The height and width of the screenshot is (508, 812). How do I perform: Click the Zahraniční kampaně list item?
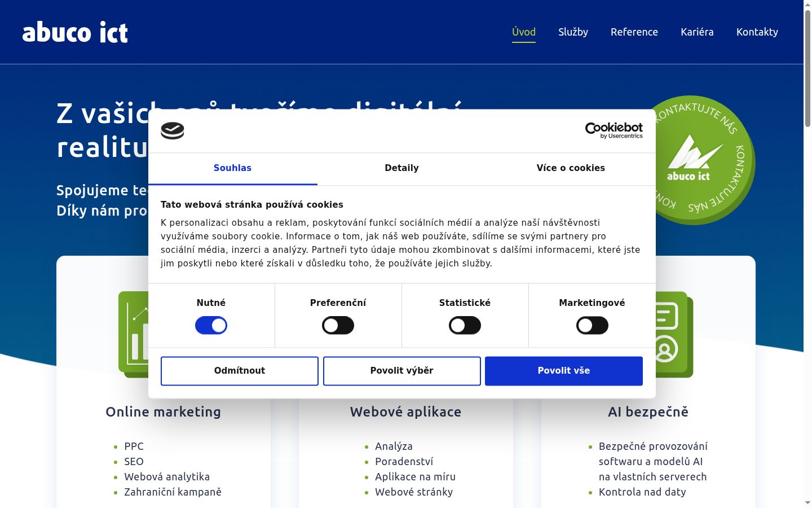[173, 492]
